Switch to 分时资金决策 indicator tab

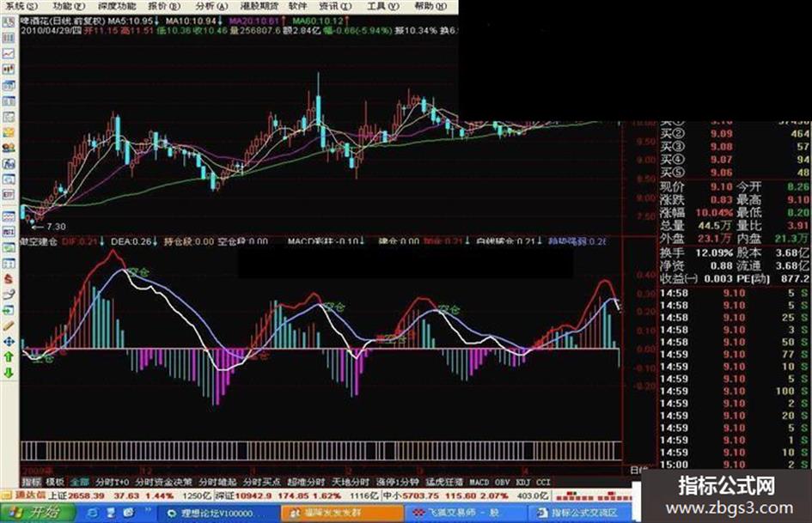point(163,482)
